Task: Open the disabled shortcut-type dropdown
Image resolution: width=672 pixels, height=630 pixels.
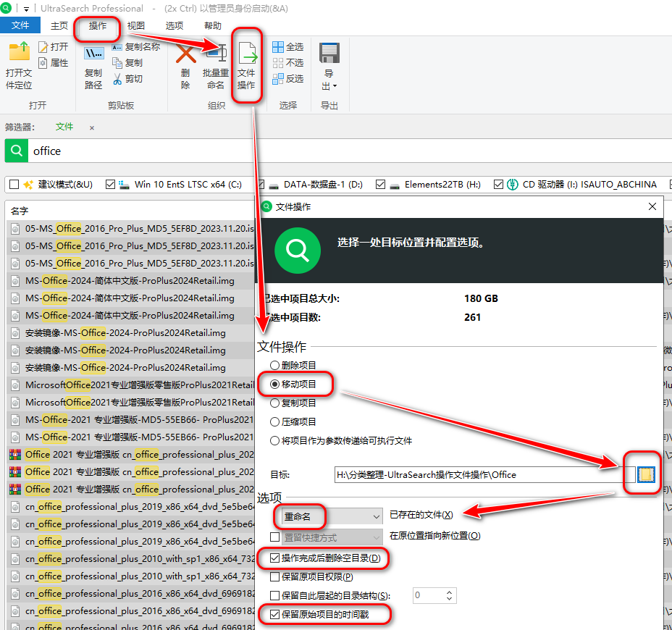Action: [332, 537]
